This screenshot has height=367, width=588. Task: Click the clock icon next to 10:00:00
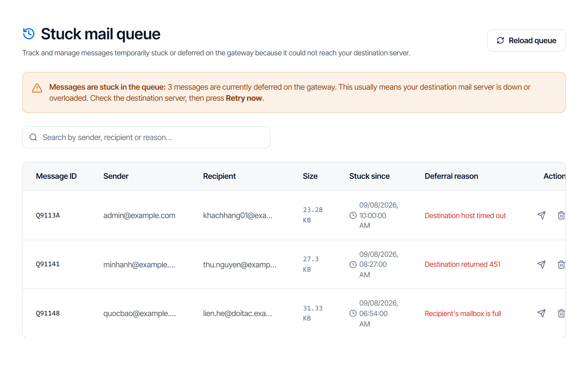[x=353, y=215]
